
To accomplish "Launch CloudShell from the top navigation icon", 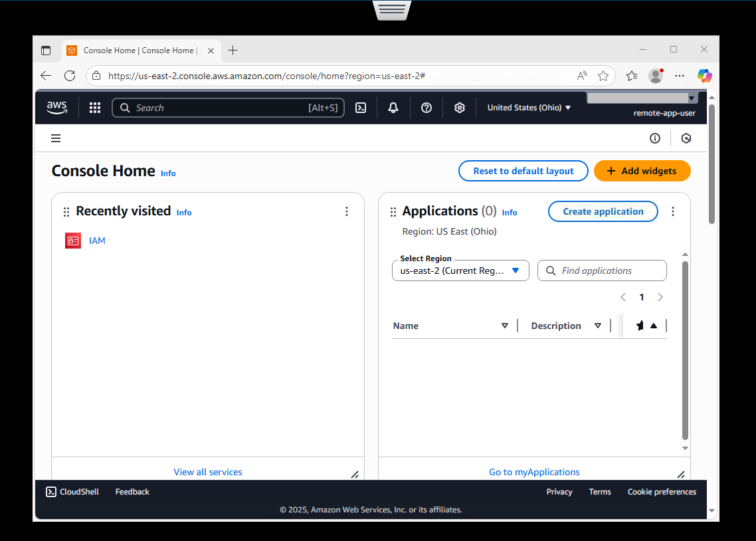I will point(361,108).
